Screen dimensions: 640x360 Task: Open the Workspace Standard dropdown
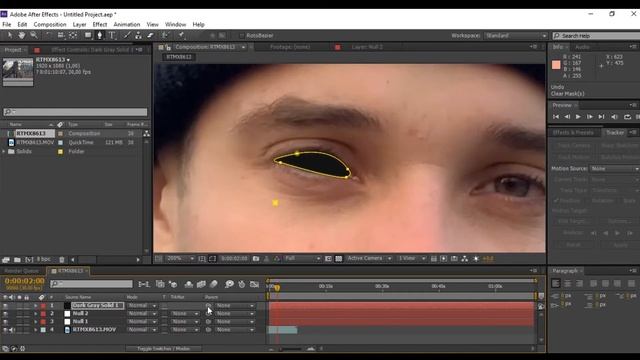(515, 36)
